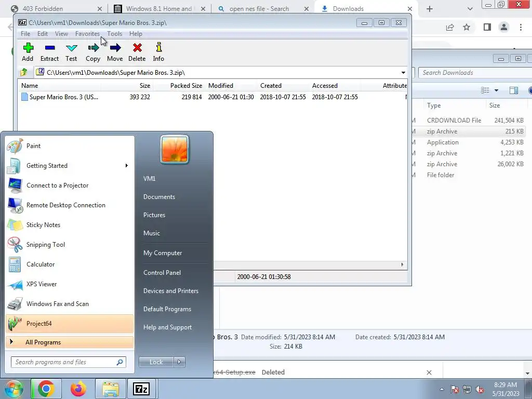The height and width of the screenshot is (399, 532).
Task: Choose the Move toolbar icon
Action: pyautogui.click(x=115, y=52)
